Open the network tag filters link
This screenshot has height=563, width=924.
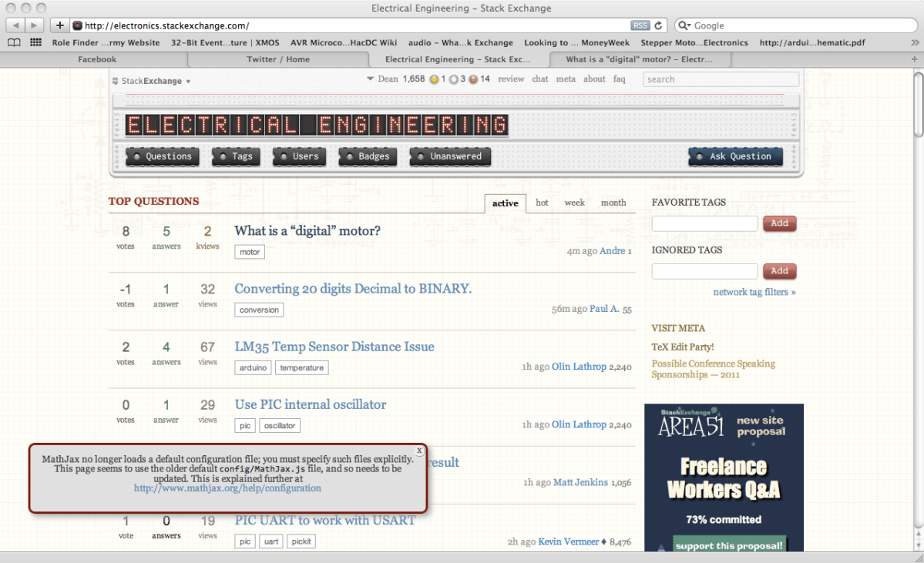[x=754, y=292]
